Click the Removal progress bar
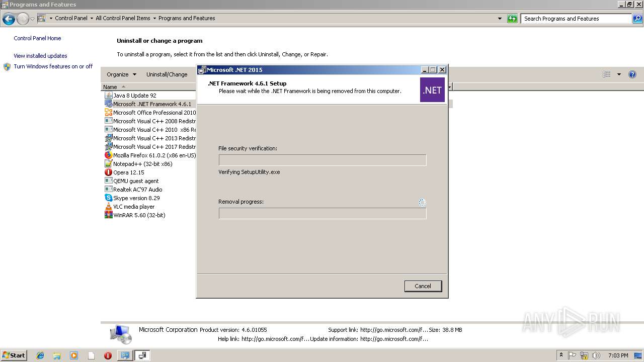The width and height of the screenshot is (644, 362). (323, 213)
